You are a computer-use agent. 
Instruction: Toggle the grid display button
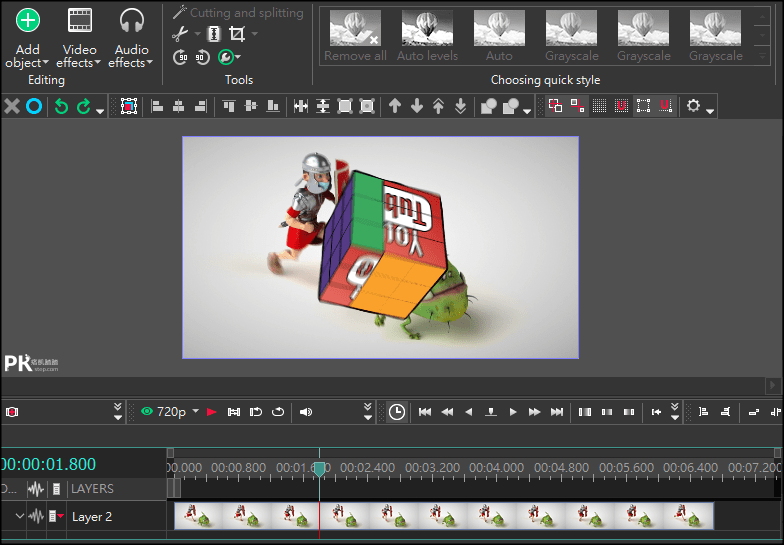599,106
